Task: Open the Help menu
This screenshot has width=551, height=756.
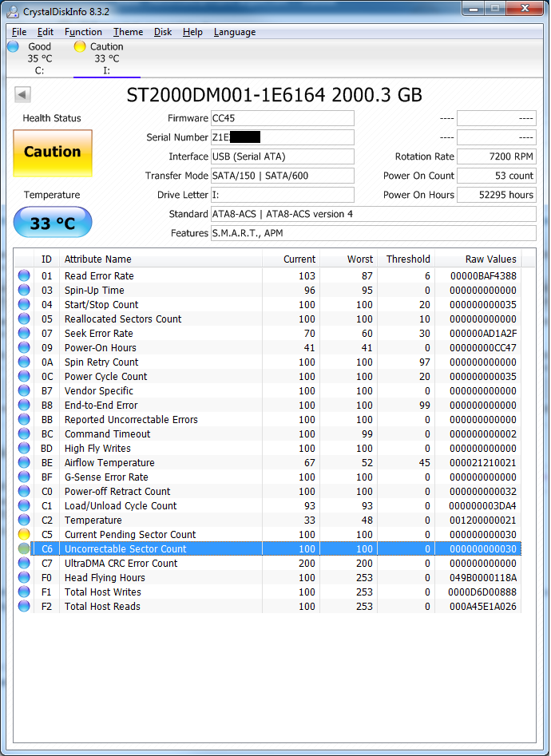Action: coord(192,32)
